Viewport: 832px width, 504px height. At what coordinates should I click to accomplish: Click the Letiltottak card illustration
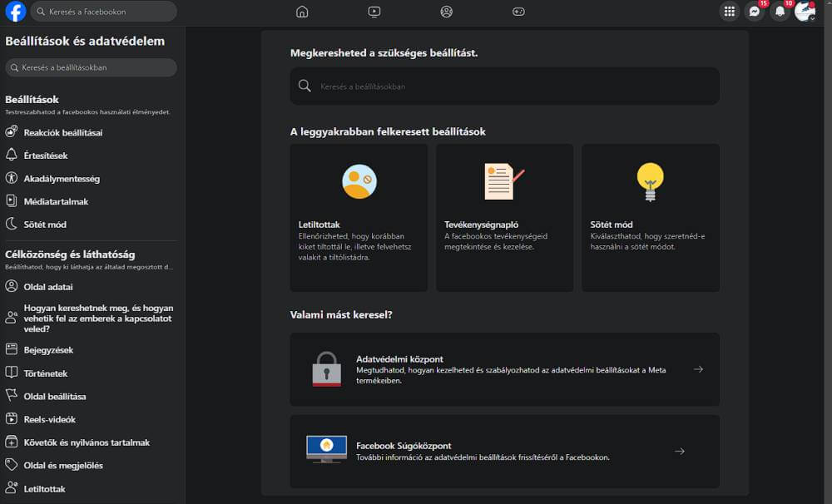click(x=359, y=181)
